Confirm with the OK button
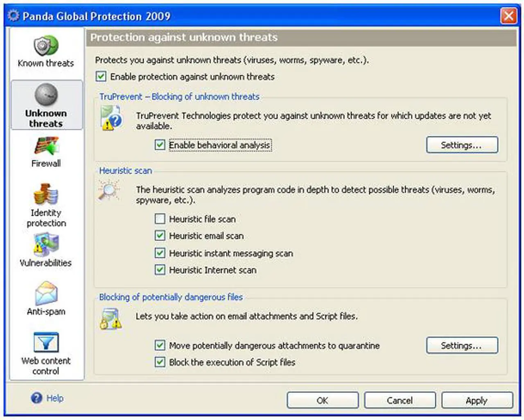The width and height of the screenshot is (524, 420). tap(323, 400)
